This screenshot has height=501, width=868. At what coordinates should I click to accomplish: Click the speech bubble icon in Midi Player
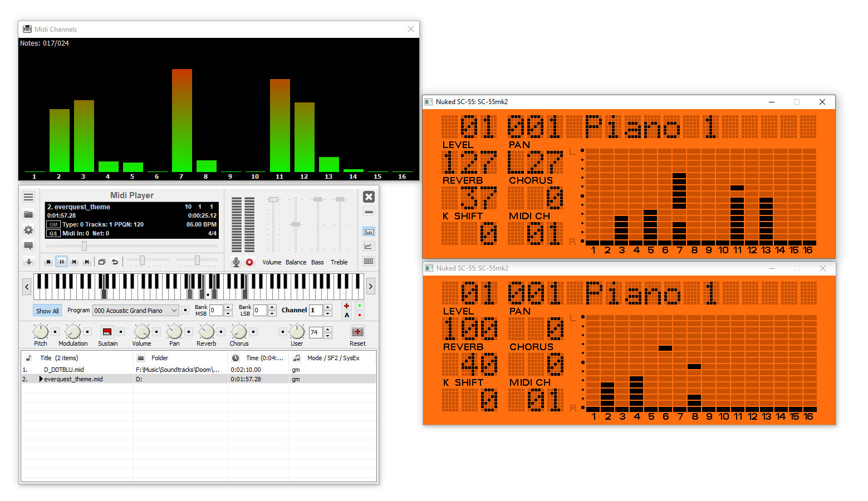[x=28, y=245]
